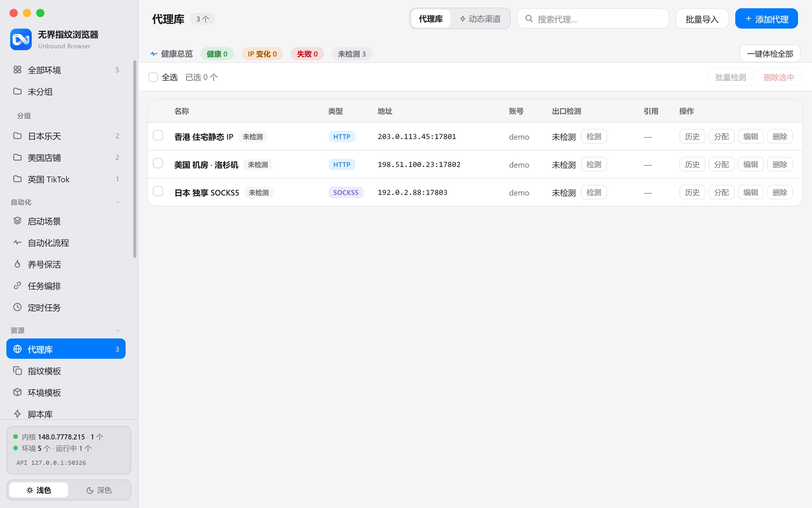Switch to the 动态渠道 tab
The height and width of the screenshot is (508, 812).
[480, 19]
